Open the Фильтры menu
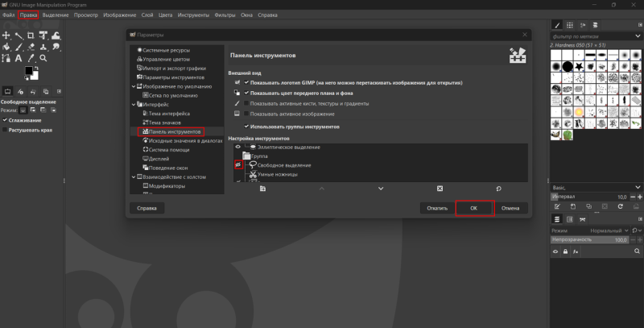Viewport: 644px width, 328px height. (225, 15)
